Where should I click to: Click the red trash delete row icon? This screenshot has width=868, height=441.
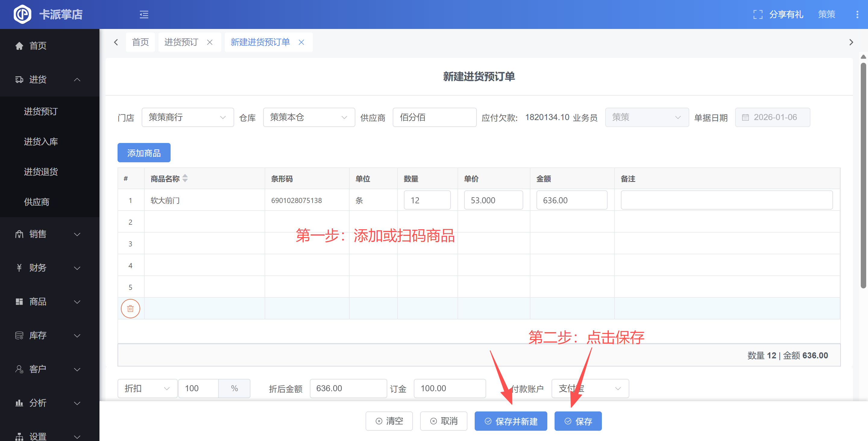click(x=131, y=308)
